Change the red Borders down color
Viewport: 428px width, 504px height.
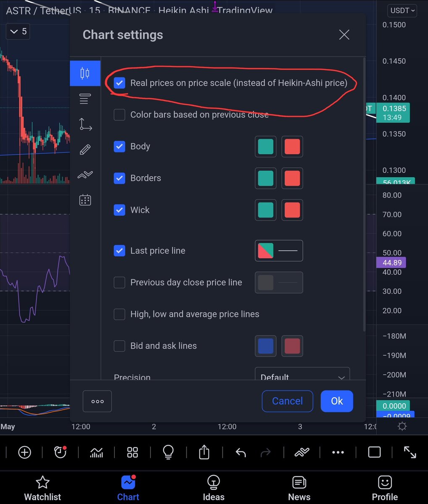pos(292,178)
